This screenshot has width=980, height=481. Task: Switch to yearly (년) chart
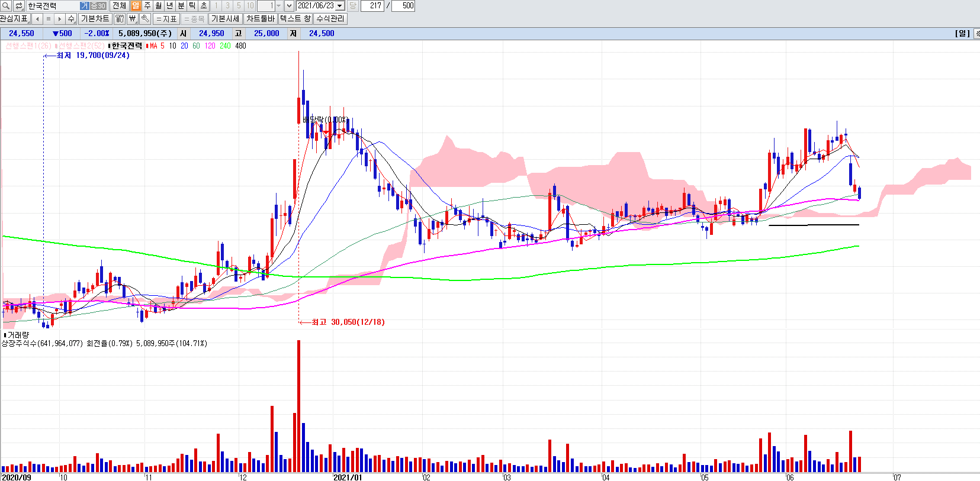[169, 6]
